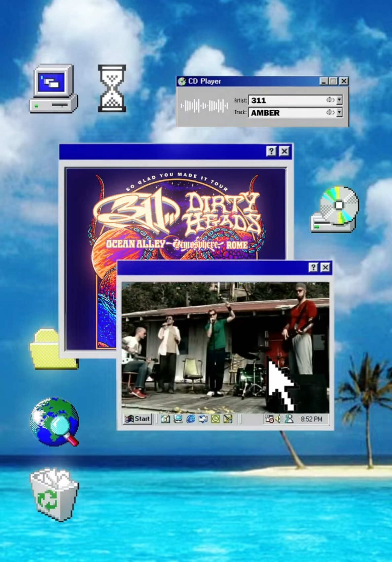
Task: Click the help question mark on the poster window
Action: (271, 151)
